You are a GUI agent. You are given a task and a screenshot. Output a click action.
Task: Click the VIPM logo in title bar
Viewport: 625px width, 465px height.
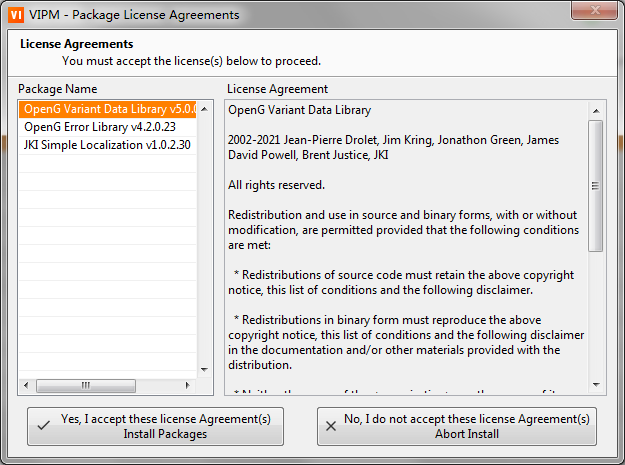(x=16, y=15)
